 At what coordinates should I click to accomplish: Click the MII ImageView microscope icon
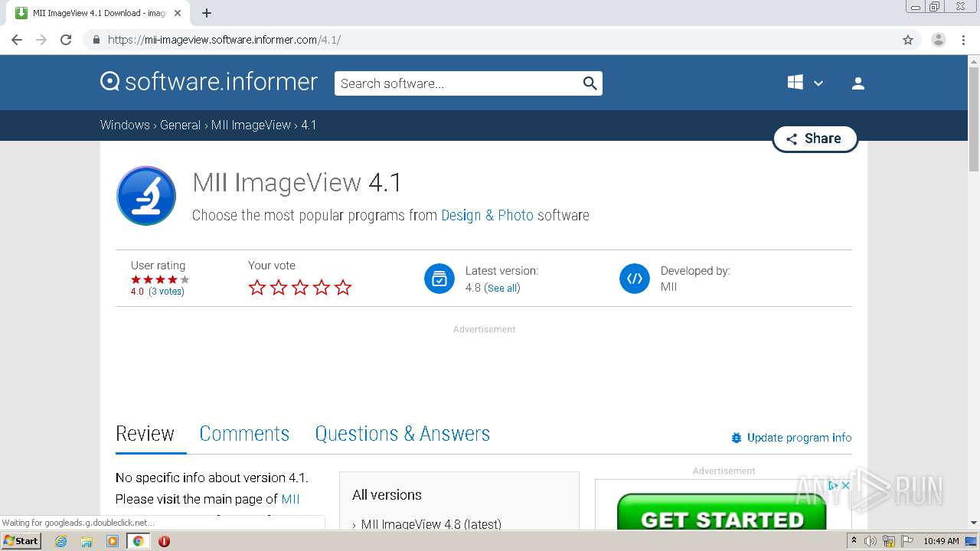tap(146, 196)
